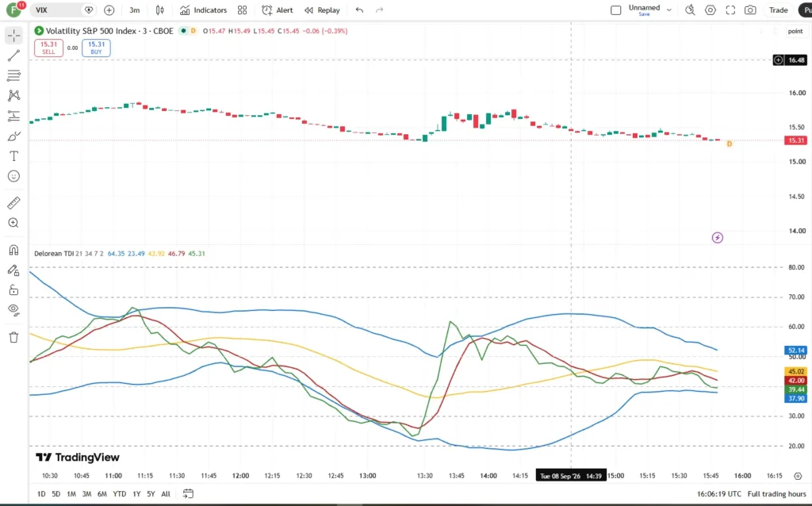The width and height of the screenshot is (812, 506).
Task: Open the forecasting and measurement tools
Action: point(14,116)
